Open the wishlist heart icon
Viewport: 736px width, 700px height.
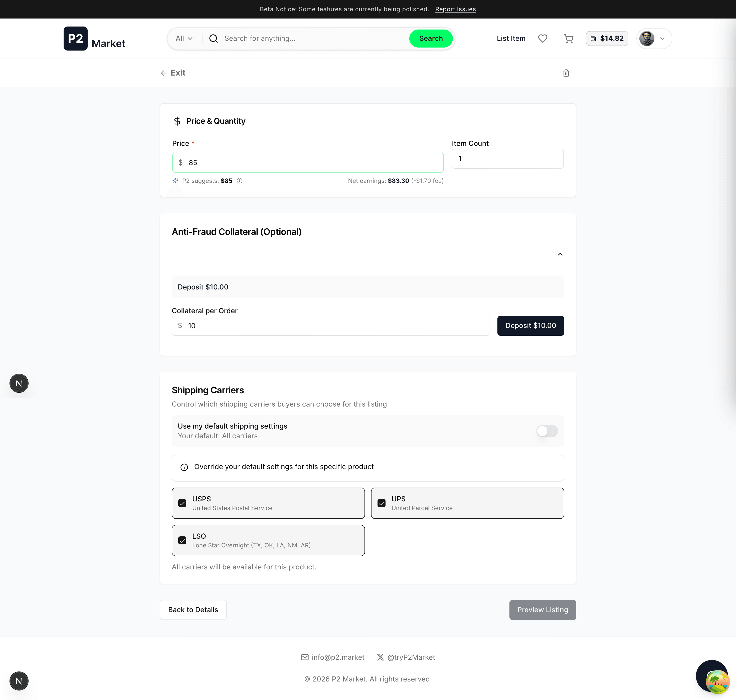click(542, 39)
